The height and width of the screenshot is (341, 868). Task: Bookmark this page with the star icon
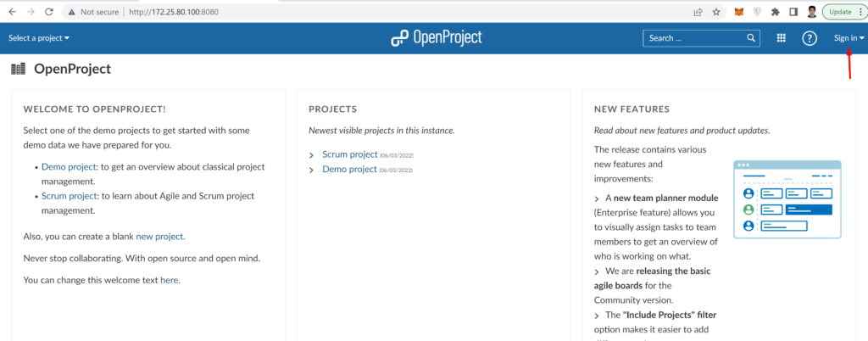pos(716,12)
